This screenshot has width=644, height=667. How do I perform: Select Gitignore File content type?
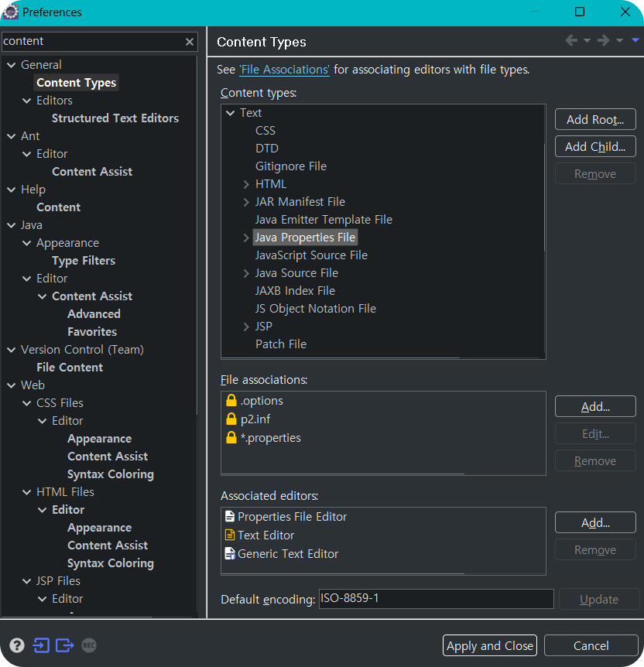[291, 166]
